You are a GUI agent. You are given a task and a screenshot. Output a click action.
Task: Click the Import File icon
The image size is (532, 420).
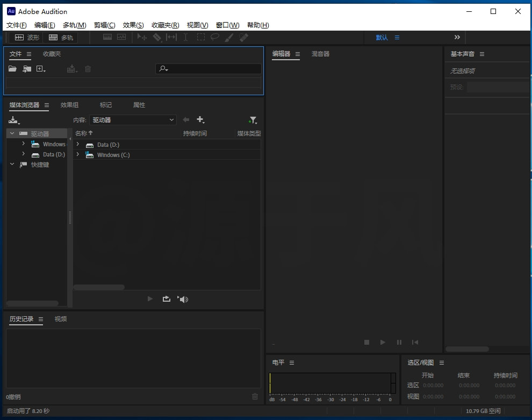point(27,69)
